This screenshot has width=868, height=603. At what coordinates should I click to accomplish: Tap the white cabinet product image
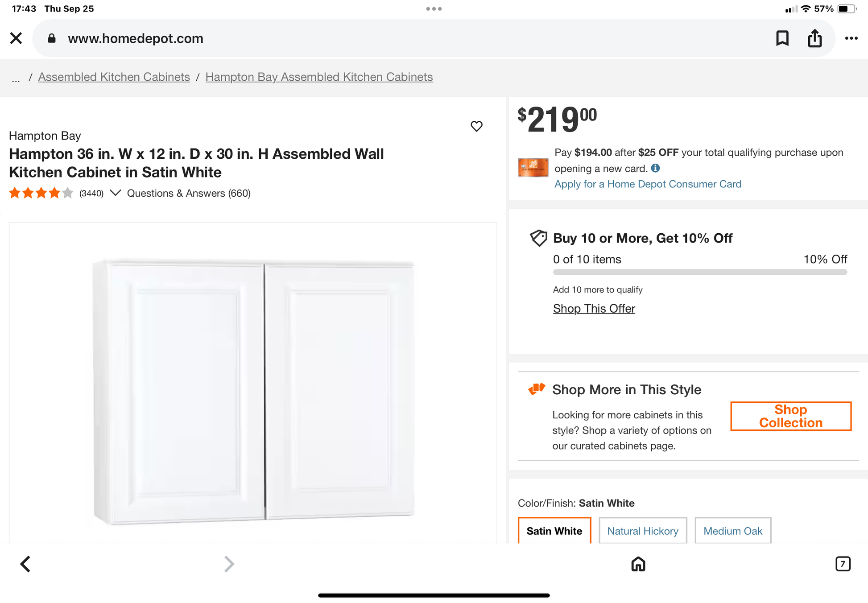pos(253,392)
